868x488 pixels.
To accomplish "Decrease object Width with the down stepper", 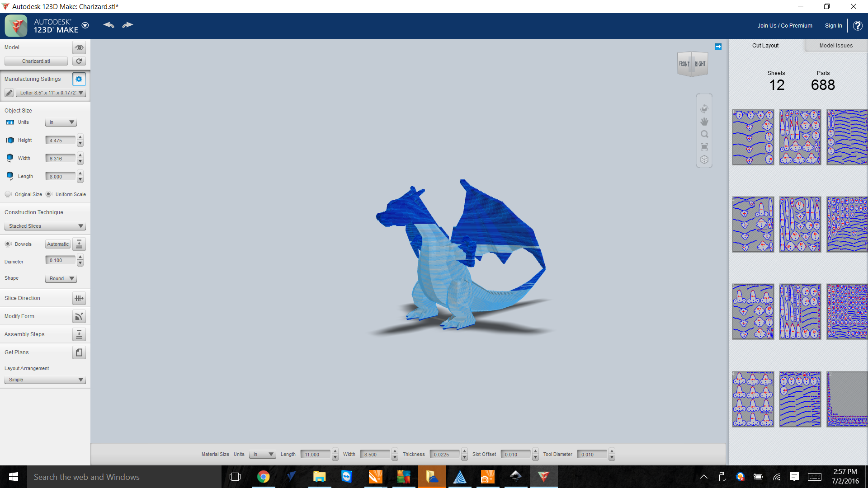I will (80, 162).
